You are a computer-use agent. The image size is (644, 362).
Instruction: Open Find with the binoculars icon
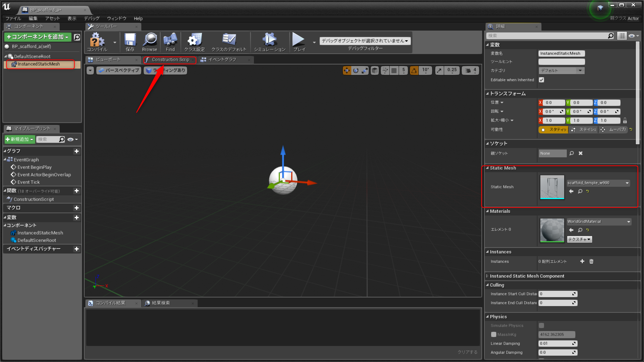170,42
